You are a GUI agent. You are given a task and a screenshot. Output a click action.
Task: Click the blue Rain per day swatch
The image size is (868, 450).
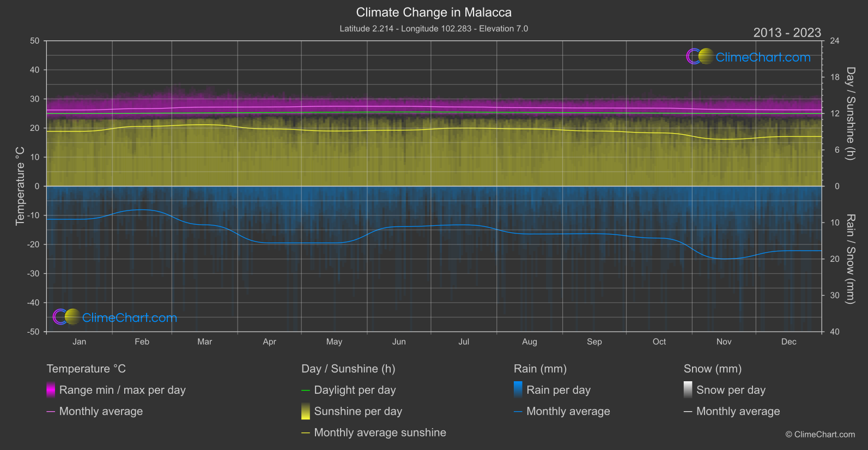[x=518, y=390]
